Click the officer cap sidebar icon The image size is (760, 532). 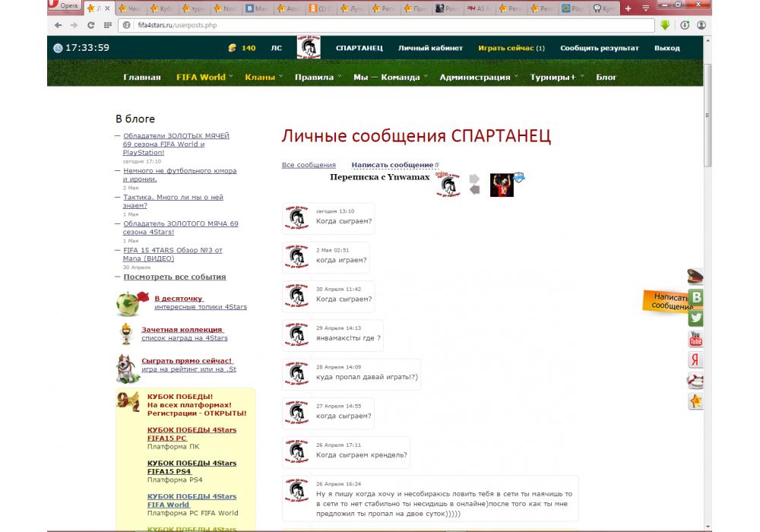click(695, 277)
